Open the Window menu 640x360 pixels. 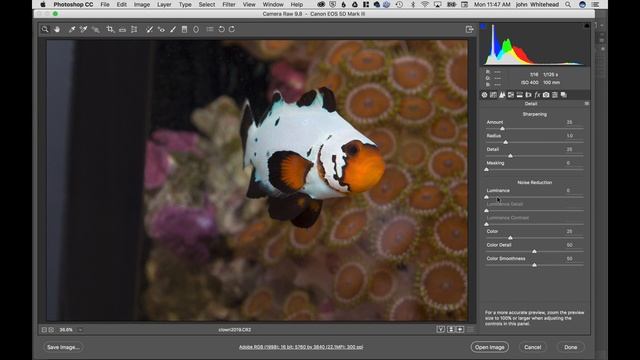[273, 4]
